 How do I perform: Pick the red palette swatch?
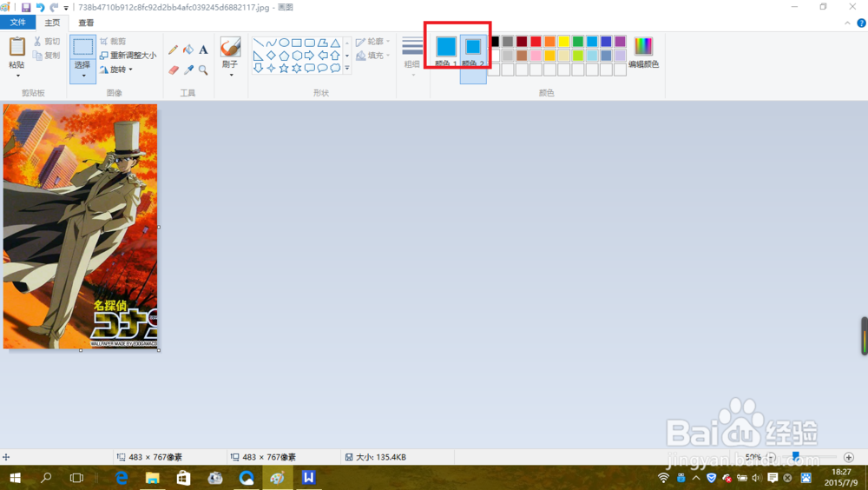coord(536,42)
